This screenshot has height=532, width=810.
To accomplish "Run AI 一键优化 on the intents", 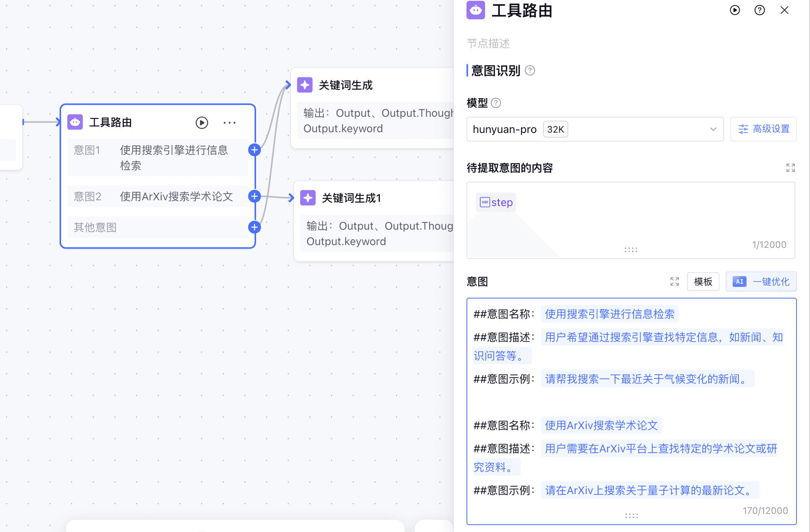I will pyautogui.click(x=760, y=281).
